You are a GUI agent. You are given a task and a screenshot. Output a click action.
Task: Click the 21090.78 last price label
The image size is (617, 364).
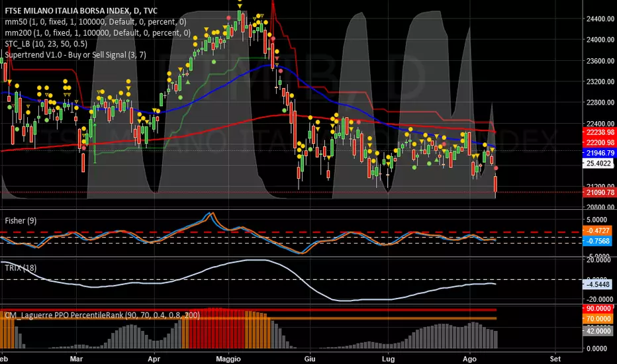click(x=599, y=193)
